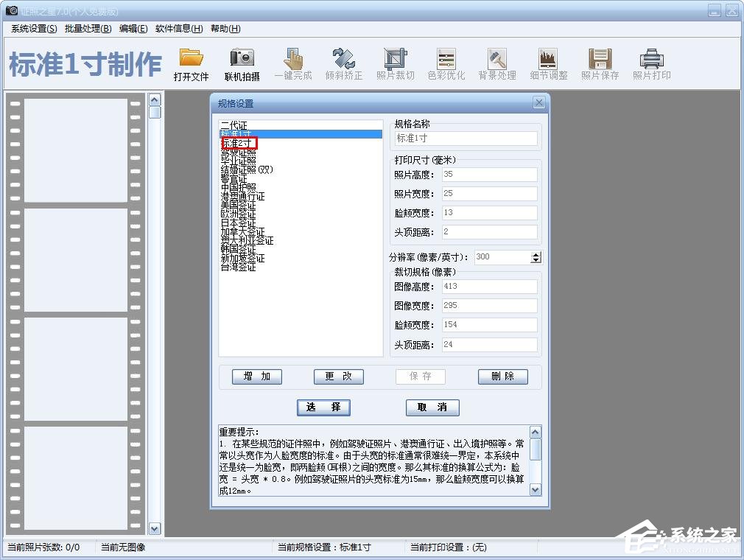Increase 分辨率 using the up spinner arrow
This screenshot has height=560, width=744.
pyautogui.click(x=536, y=253)
